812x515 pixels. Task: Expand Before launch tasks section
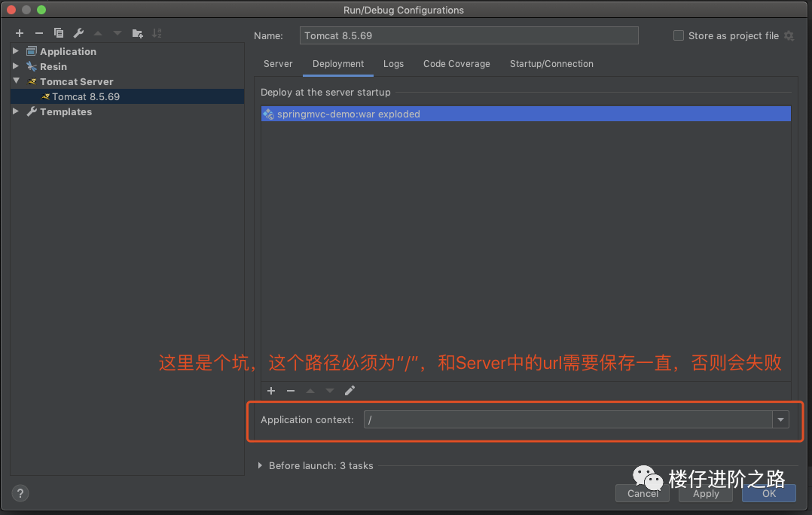coord(260,465)
